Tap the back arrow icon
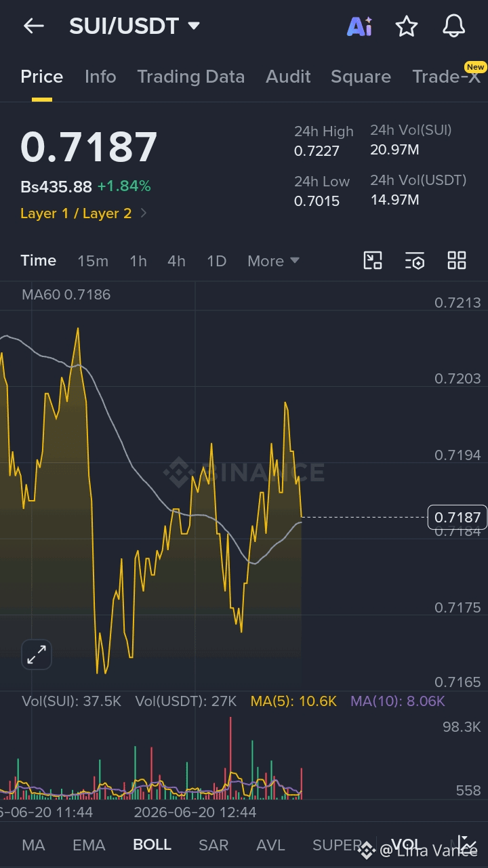 [33, 26]
